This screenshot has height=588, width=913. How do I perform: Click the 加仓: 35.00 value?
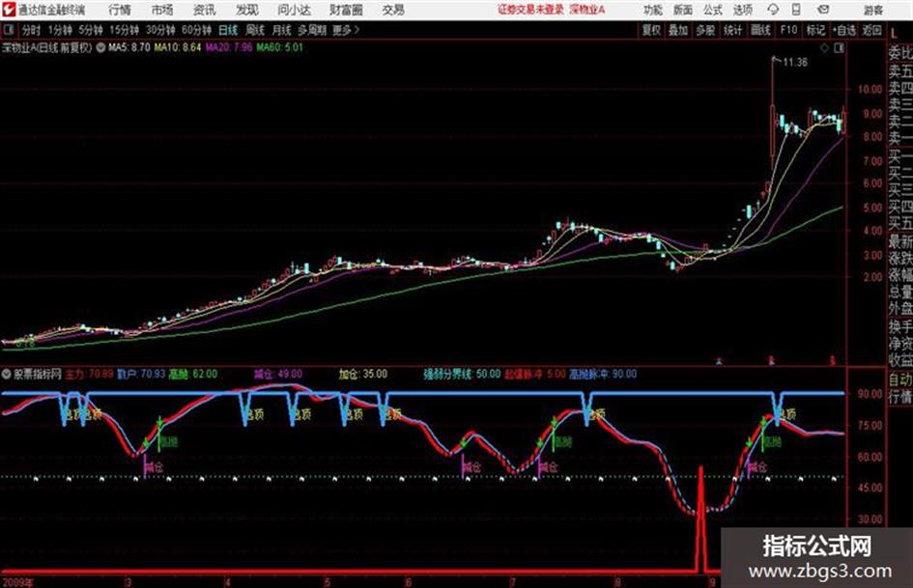tap(362, 375)
